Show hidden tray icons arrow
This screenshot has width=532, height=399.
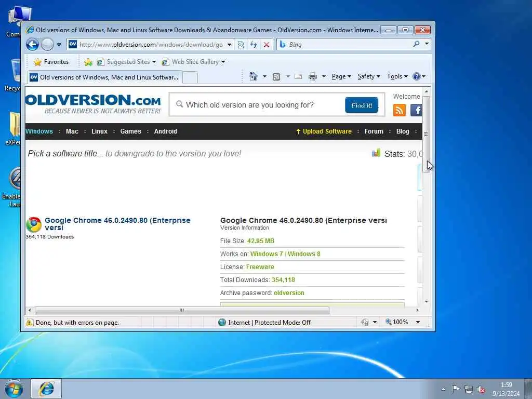(443, 389)
